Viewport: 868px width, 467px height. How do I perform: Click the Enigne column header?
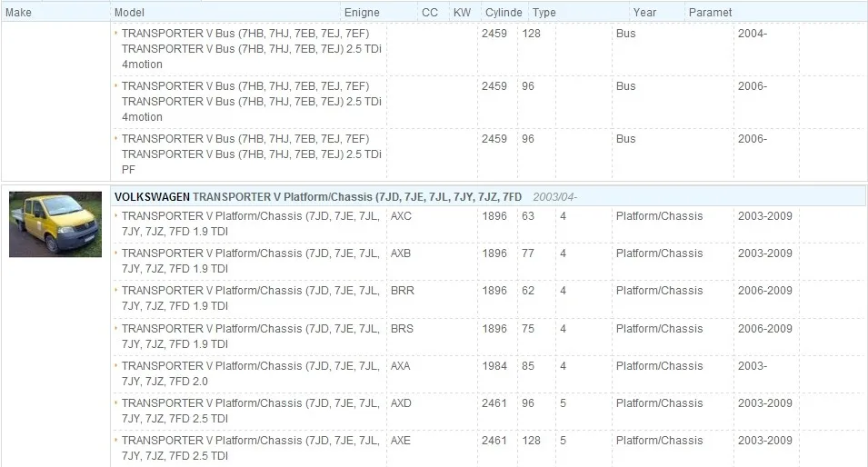coord(362,12)
